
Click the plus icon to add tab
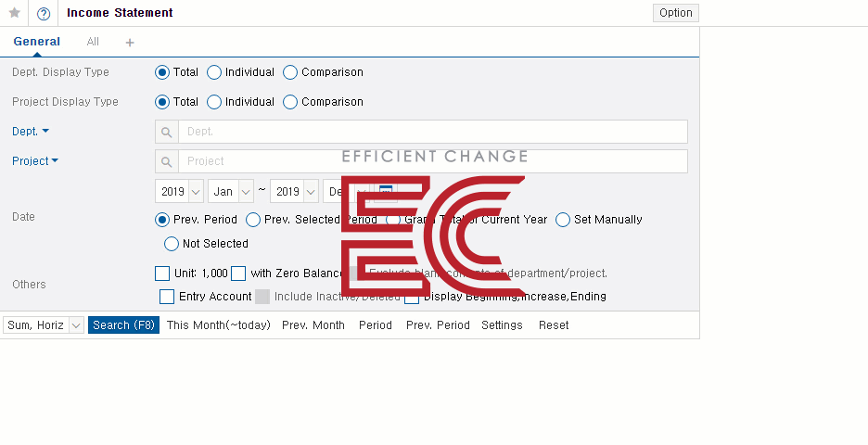point(130,43)
